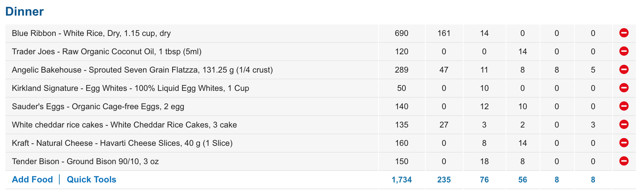Viewport: 644px width, 196px height.
Task: Open Kirkland Signature Egg Whites entry
Action: coord(130,88)
